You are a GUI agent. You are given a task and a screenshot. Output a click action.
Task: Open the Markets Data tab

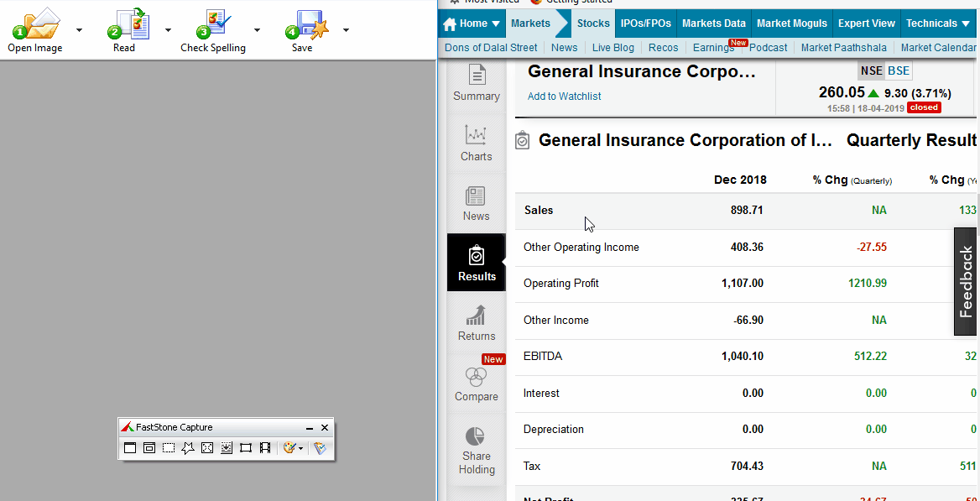[714, 23]
